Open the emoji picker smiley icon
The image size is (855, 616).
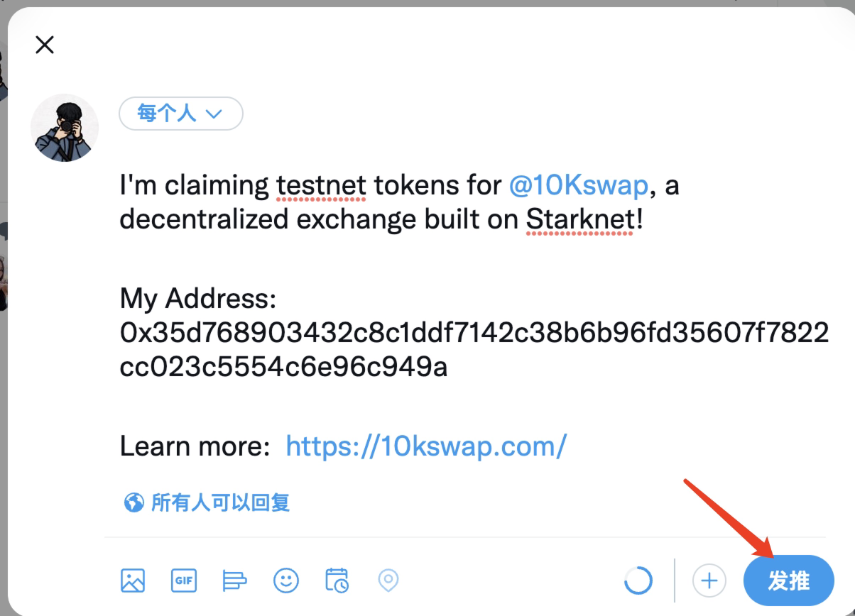click(286, 581)
